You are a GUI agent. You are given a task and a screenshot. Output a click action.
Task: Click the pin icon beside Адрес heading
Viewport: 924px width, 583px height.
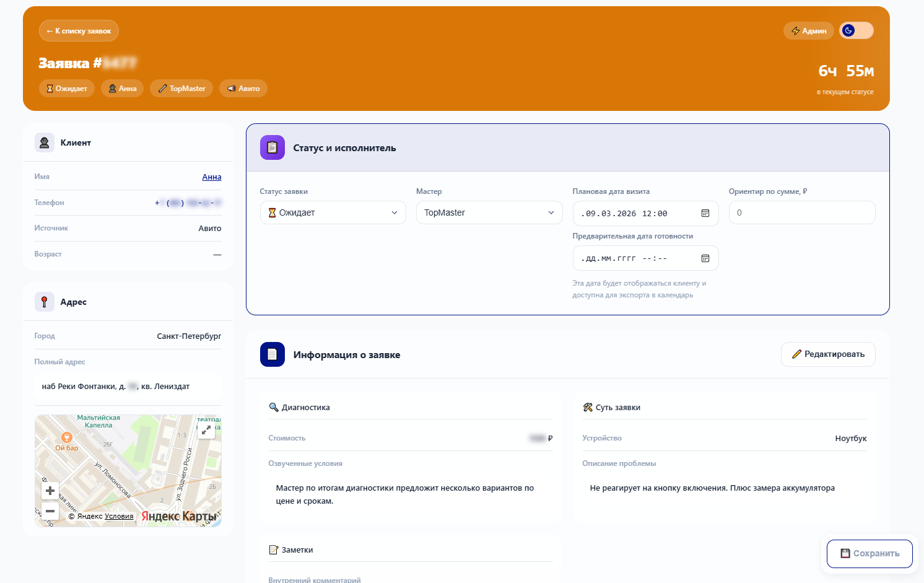pyautogui.click(x=45, y=302)
